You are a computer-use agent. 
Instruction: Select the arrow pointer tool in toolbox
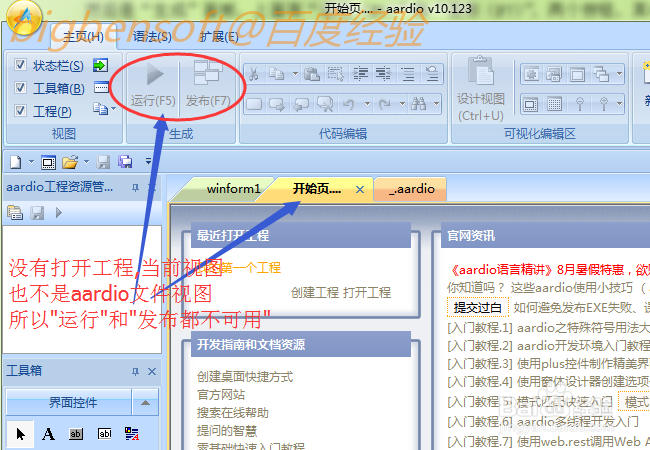(20, 434)
